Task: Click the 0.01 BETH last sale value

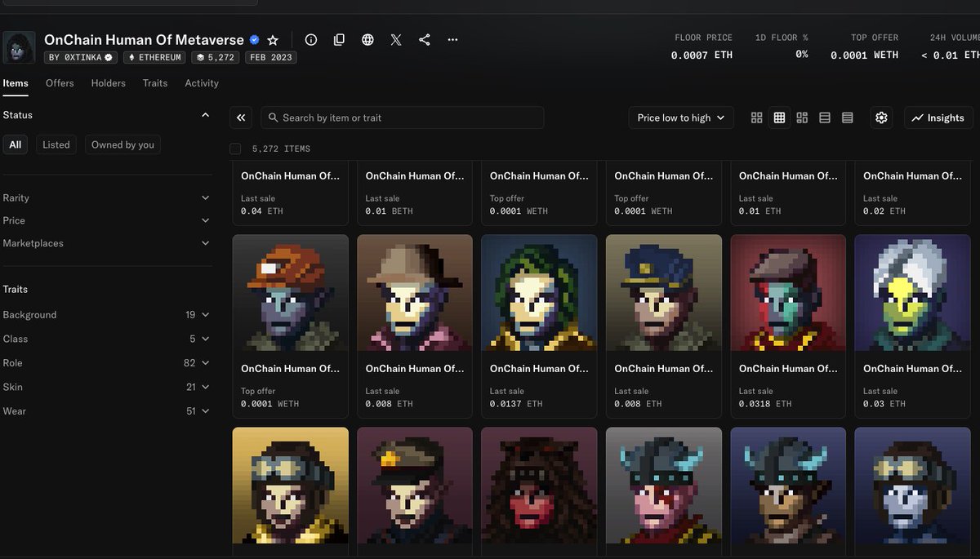Action: point(390,211)
